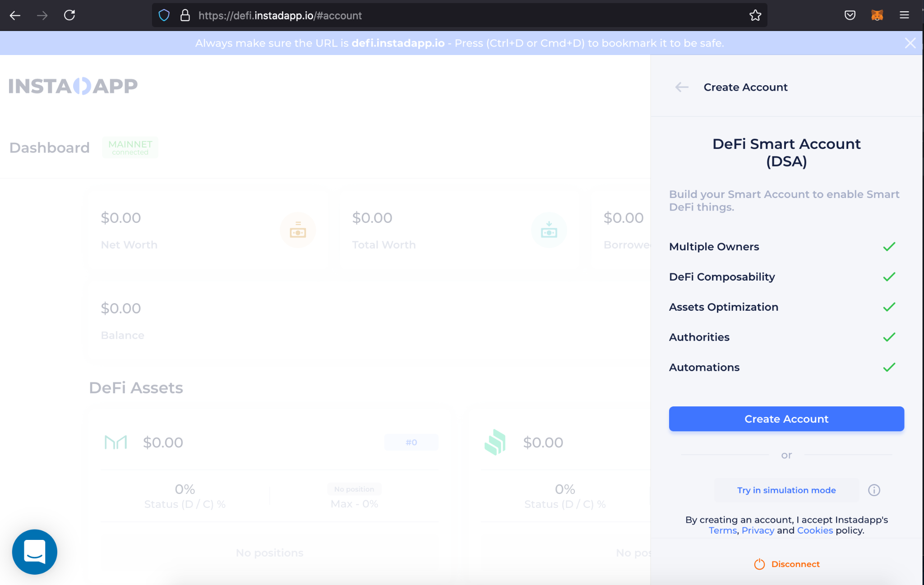Go back with browser back arrow
The width and height of the screenshot is (924, 585).
[x=15, y=15]
